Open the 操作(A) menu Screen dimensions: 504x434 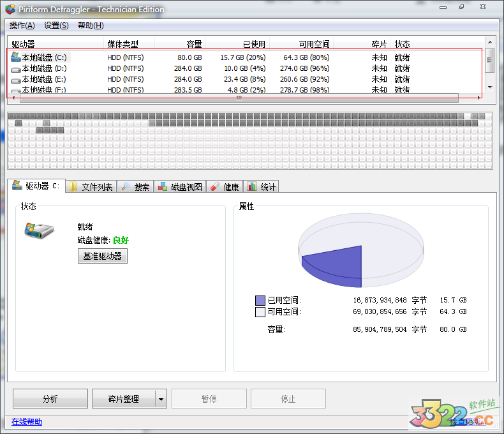(22, 26)
